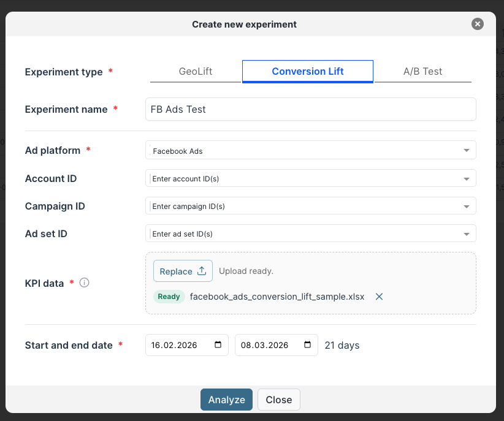Click the end date text 08.03.2026
Image resolution: width=504 pixels, height=421 pixels.
[x=264, y=345]
